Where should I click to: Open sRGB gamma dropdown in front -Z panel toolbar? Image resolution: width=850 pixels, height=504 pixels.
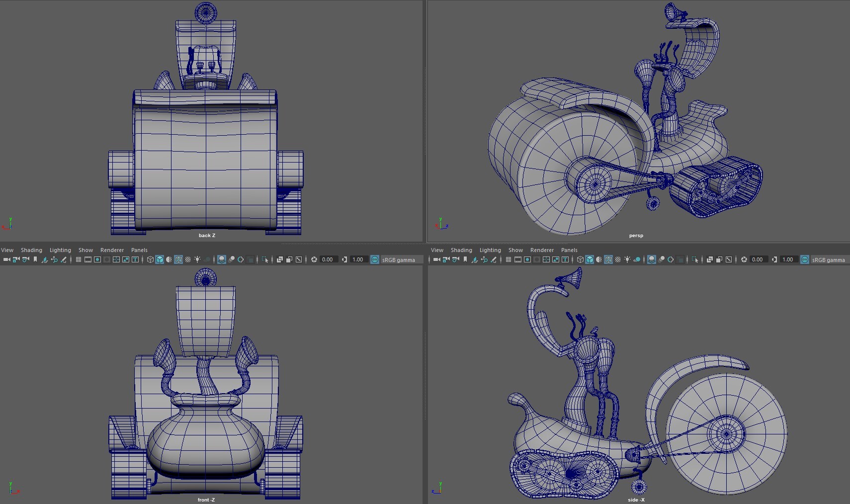click(x=398, y=259)
